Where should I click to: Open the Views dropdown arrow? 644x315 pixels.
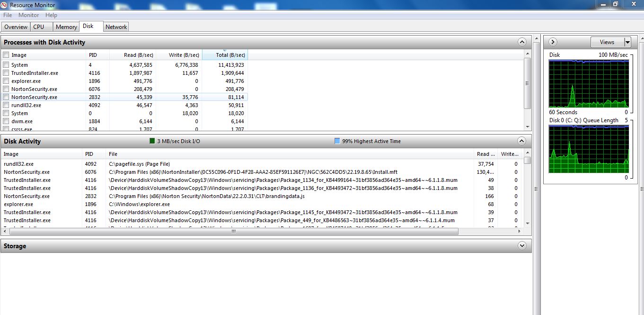click(x=627, y=42)
